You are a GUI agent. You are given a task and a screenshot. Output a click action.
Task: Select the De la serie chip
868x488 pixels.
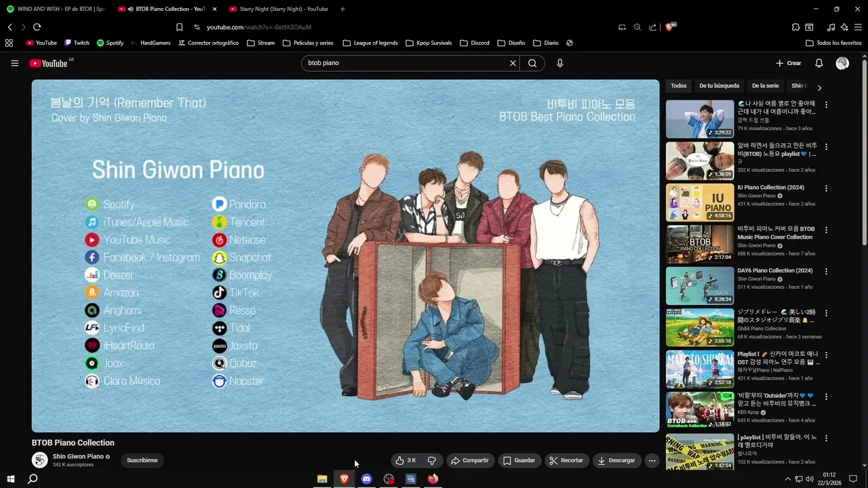pos(765,86)
